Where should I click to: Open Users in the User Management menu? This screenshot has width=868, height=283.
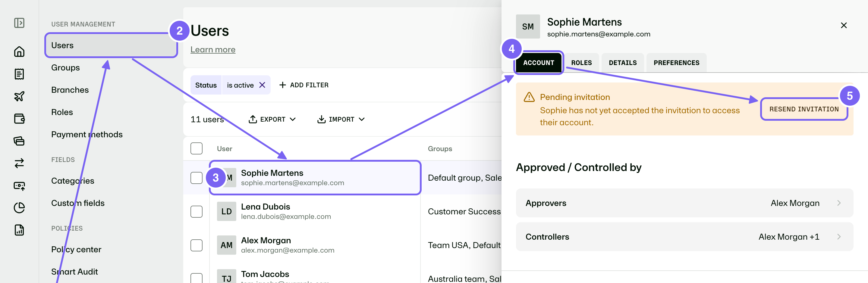(111, 45)
